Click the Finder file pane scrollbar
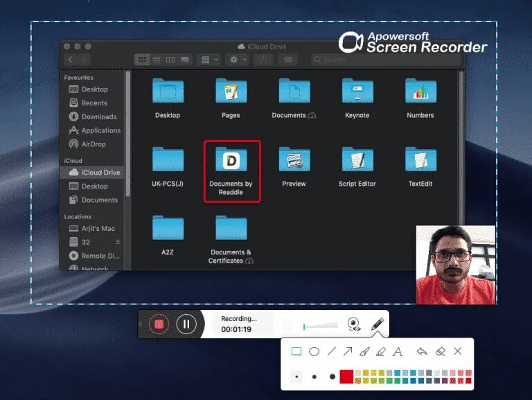 pos(461,146)
